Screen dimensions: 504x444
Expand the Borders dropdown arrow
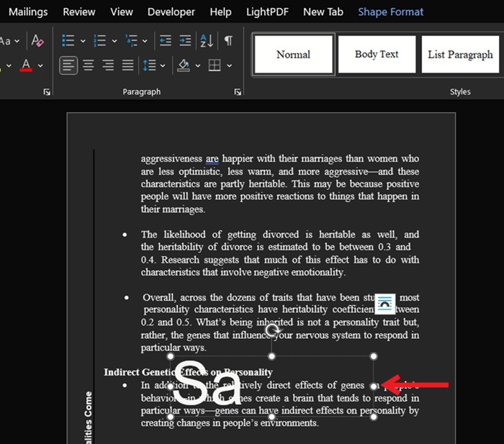pos(229,66)
